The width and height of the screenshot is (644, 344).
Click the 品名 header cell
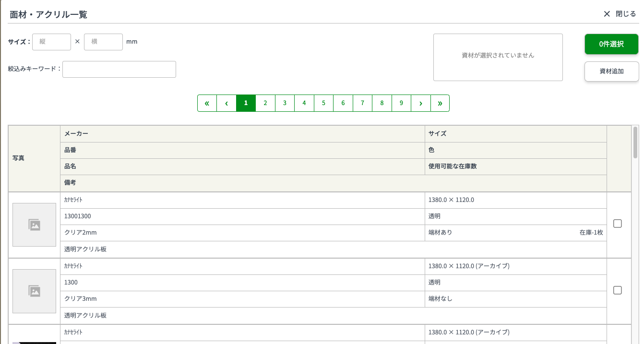tap(242, 166)
